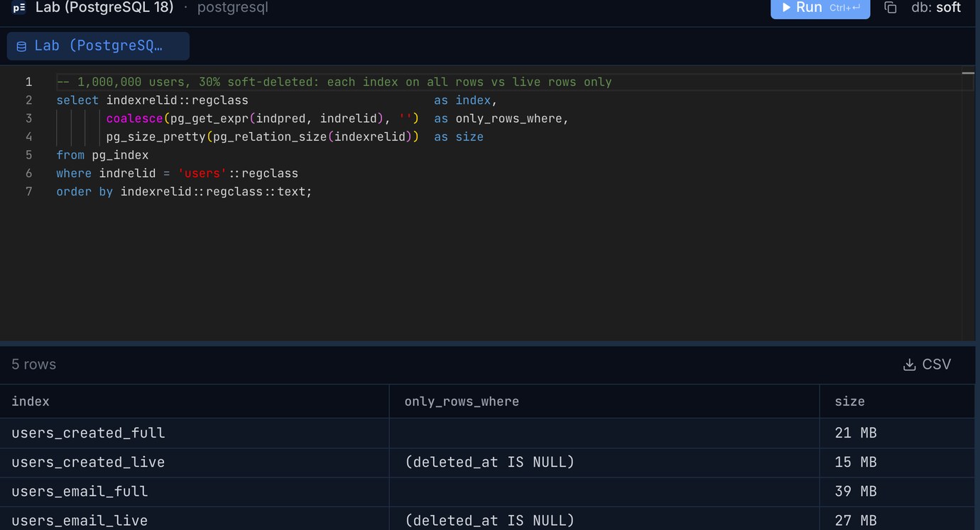Click the 15 MB size cell
The width and height of the screenshot is (980, 530).
click(898, 463)
